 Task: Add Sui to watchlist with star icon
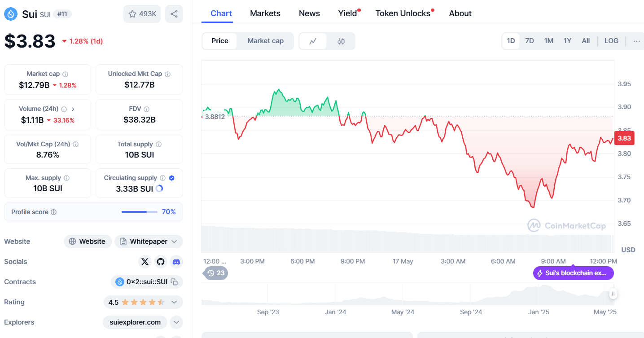tap(142, 14)
